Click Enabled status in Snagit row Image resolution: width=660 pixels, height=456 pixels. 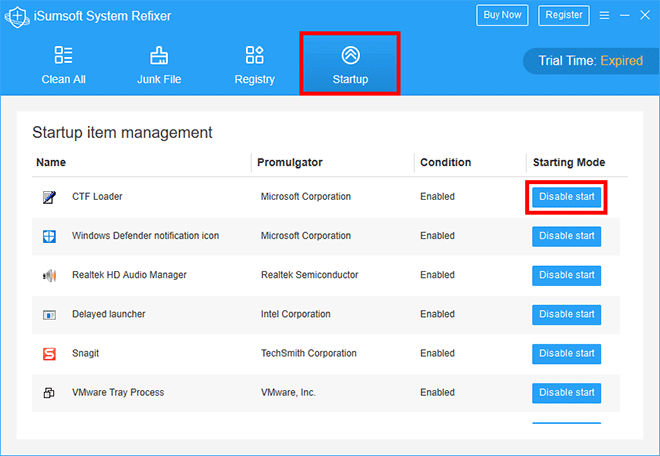[437, 353]
